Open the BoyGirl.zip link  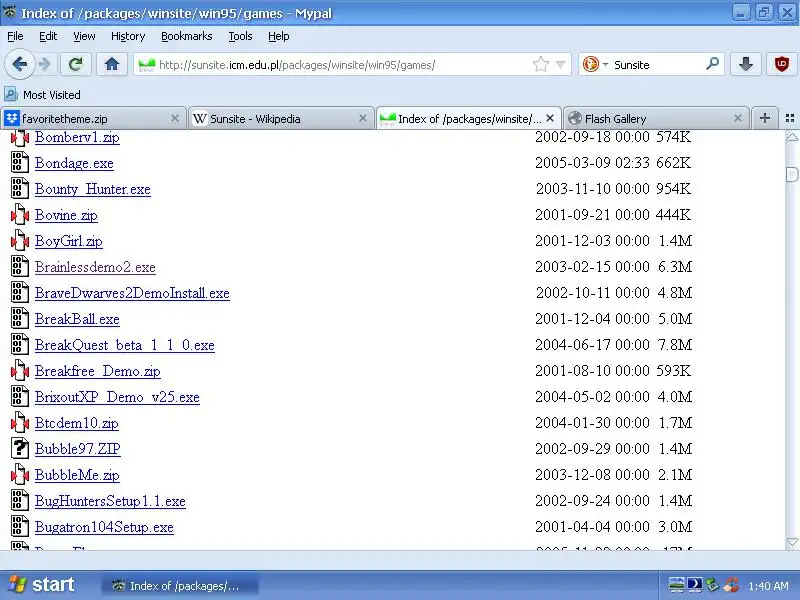[68, 241]
